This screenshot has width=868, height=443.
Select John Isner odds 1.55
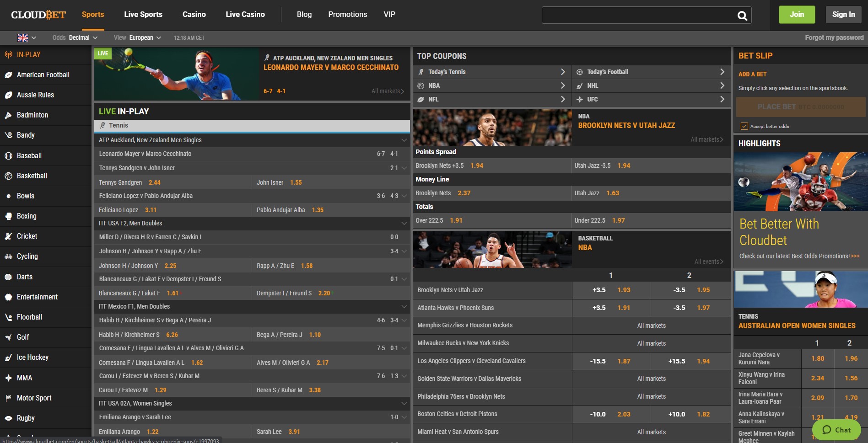[x=296, y=182]
